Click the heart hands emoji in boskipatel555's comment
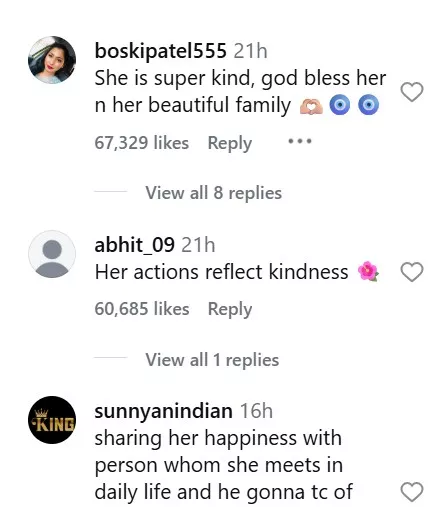Screen dimensions: 442x507 tap(311, 106)
